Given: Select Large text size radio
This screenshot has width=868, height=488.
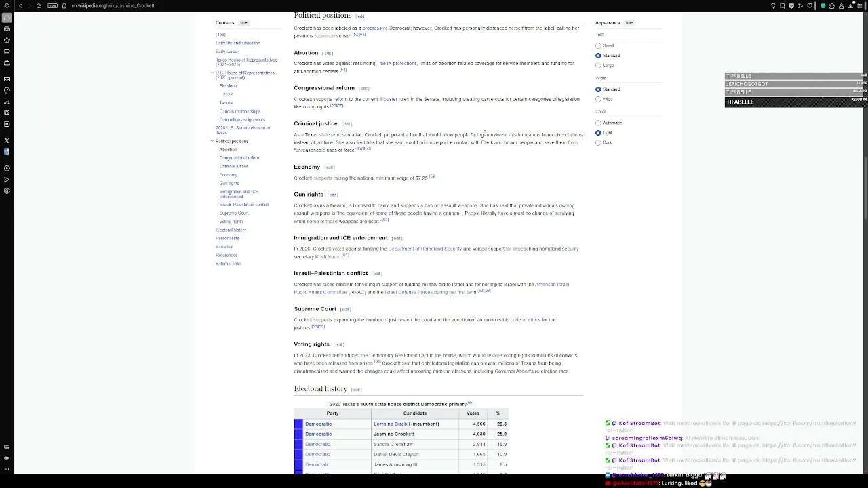Looking at the screenshot, I should click(x=598, y=65).
